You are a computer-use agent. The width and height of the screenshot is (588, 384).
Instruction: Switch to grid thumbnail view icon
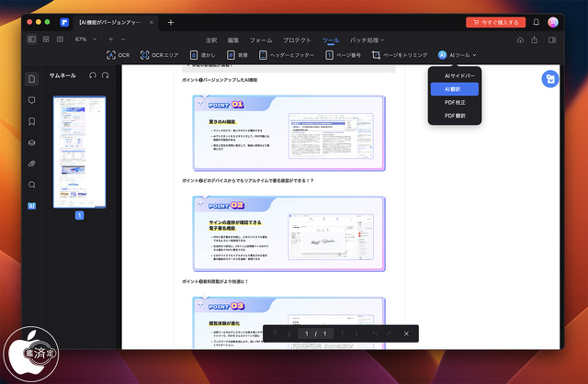click(46, 39)
